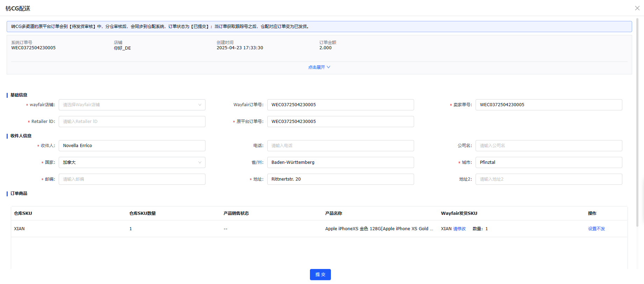This screenshot has height=284, width=644.
Task: Click the 邮编 postal code input
Action: click(132, 179)
